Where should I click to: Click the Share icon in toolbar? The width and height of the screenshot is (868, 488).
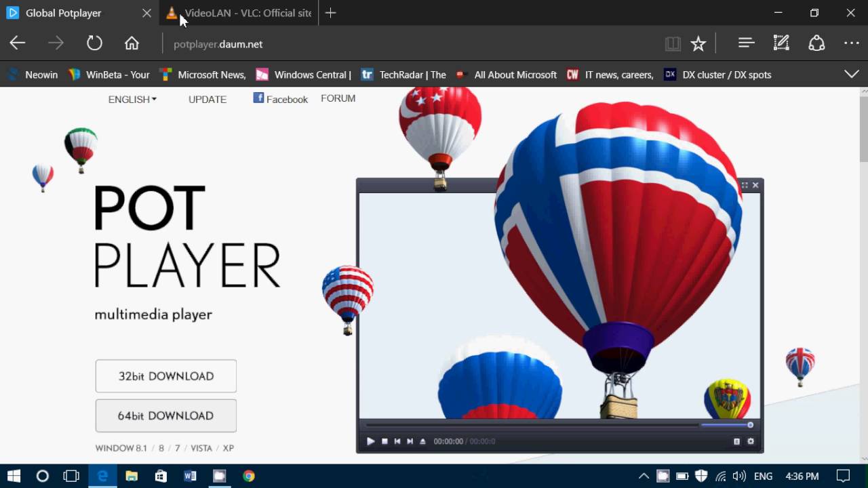tap(816, 43)
